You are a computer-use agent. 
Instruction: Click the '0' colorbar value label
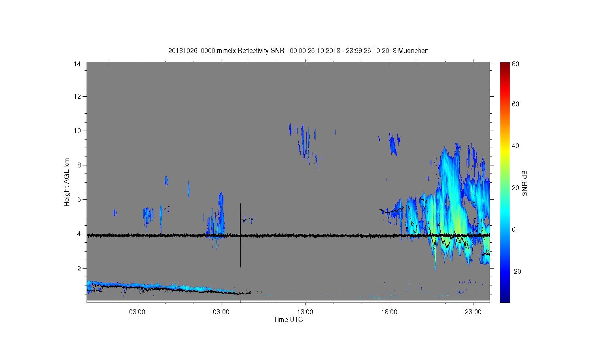514,229
